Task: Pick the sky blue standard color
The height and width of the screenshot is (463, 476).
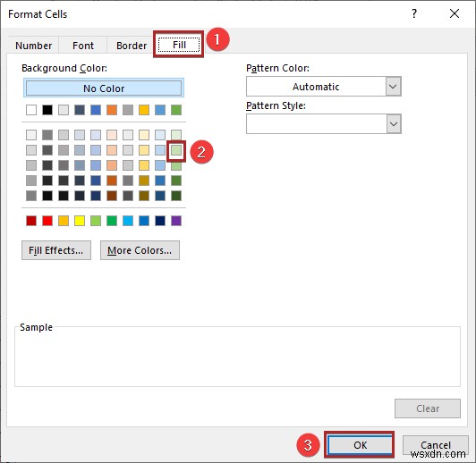Action: [x=128, y=221]
